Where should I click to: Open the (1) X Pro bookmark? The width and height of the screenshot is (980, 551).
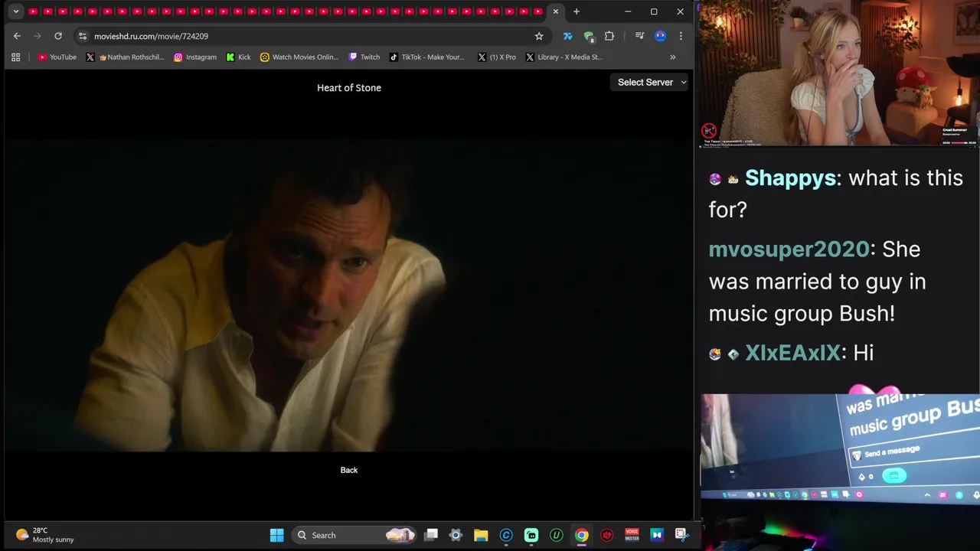click(x=496, y=57)
